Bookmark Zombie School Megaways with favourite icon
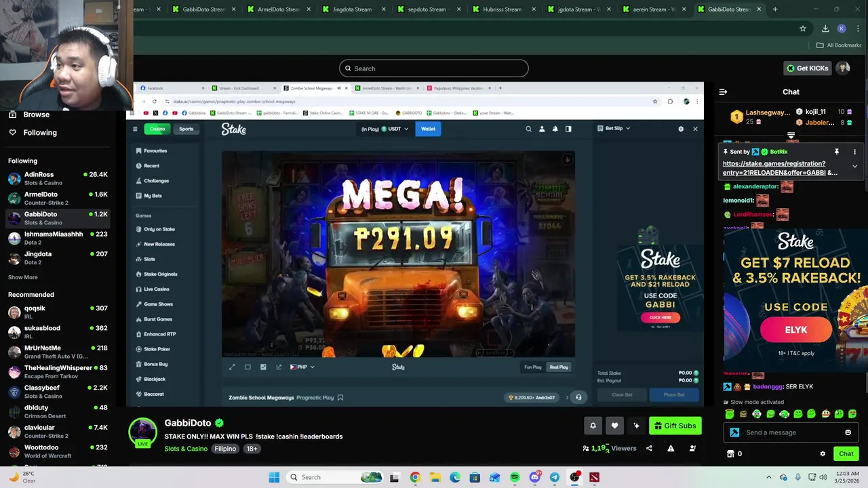 click(x=340, y=398)
